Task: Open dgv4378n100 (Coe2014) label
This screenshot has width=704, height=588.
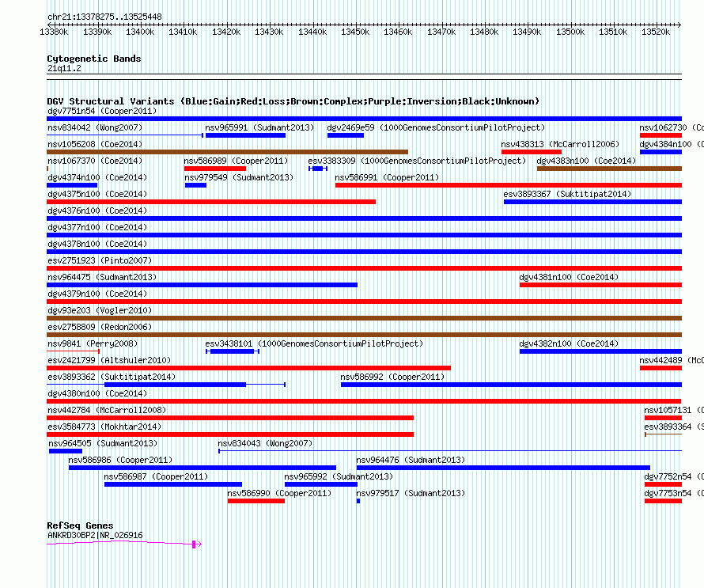Action: (97, 244)
